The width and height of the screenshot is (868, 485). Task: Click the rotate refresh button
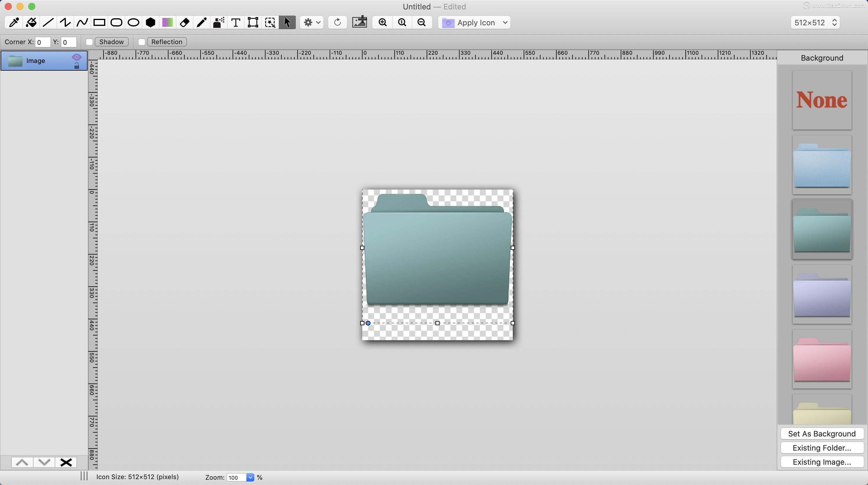point(337,23)
